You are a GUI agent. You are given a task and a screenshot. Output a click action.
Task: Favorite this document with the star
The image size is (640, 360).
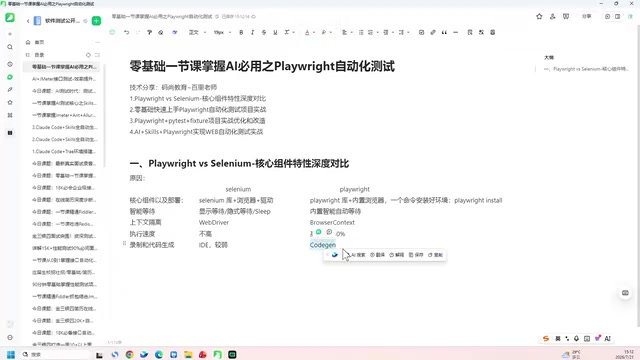pyautogui.click(x=539, y=16)
